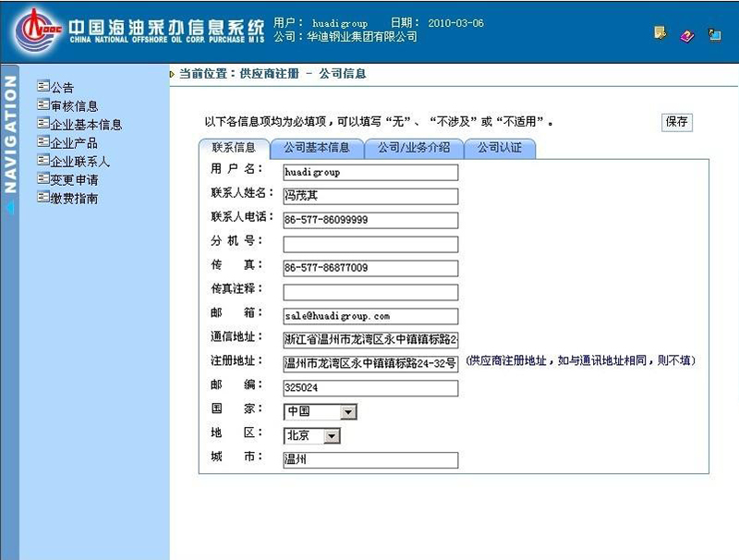Switch to the 公司认证 tab
This screenshot has height=560, width=739.
tap(499, 146)
